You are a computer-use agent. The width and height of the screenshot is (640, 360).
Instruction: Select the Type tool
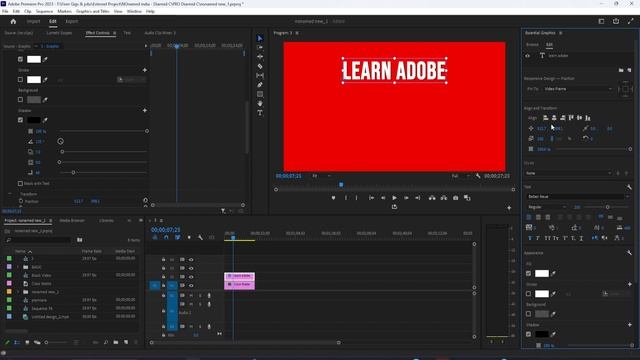tap(260, 113)
